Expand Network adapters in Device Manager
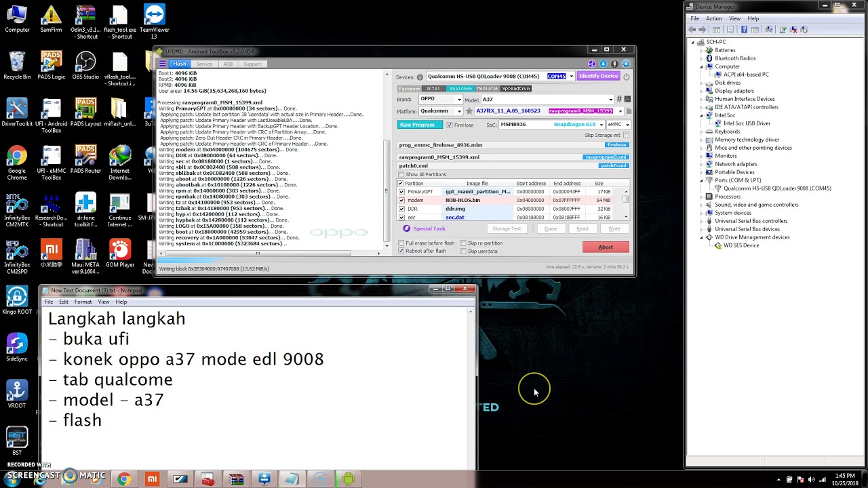Viewport: 868px width, 488px height. 701,164
